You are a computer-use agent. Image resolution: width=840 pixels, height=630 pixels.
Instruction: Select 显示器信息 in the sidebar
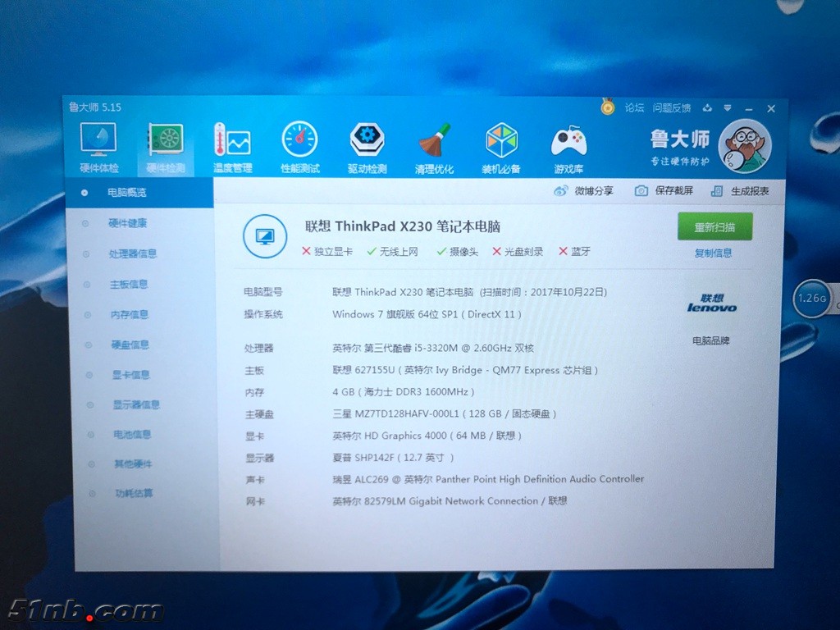(x=136, y=404)
